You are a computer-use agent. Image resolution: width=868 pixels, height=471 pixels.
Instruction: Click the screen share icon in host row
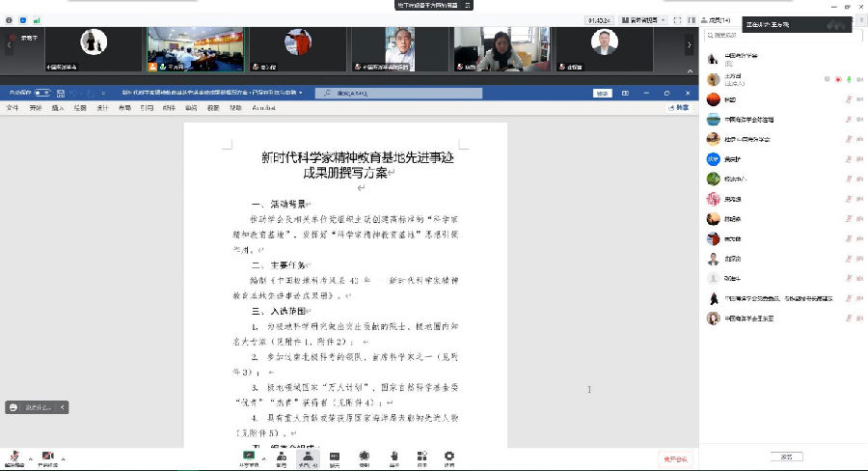[827, 79]
